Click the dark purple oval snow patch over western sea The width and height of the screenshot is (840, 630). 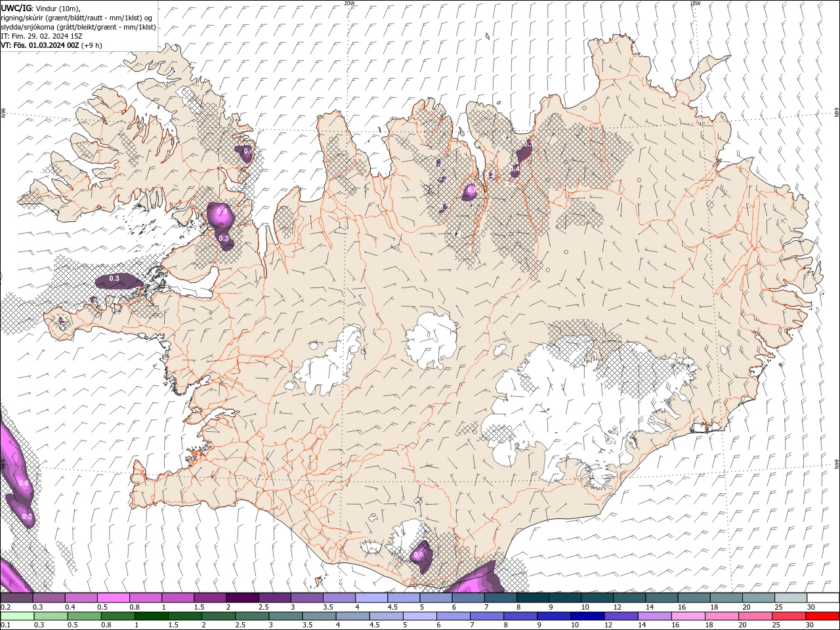pos(118,281)
